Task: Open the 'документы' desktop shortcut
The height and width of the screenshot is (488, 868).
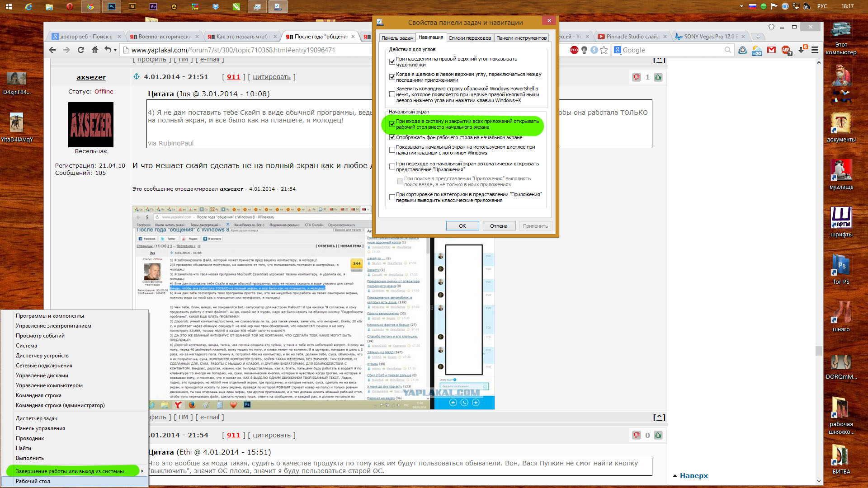Action: pyautogui.click(x=841, y=127)
